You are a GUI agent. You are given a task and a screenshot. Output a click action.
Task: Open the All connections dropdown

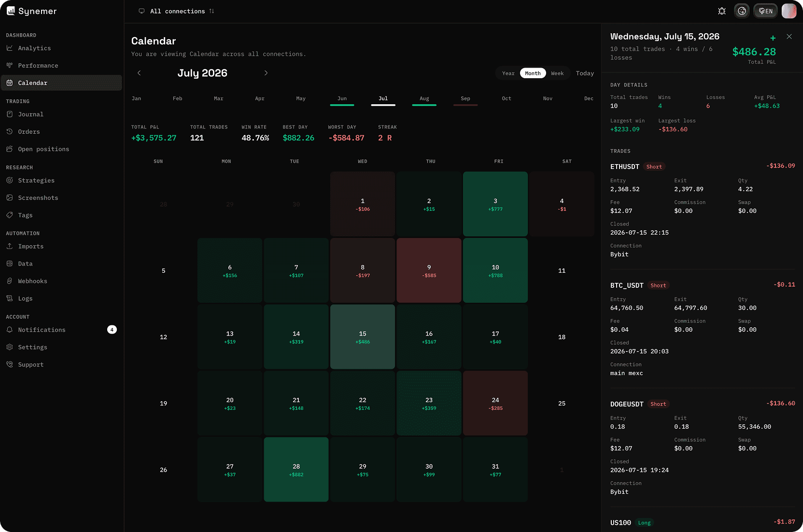(177, 11)
